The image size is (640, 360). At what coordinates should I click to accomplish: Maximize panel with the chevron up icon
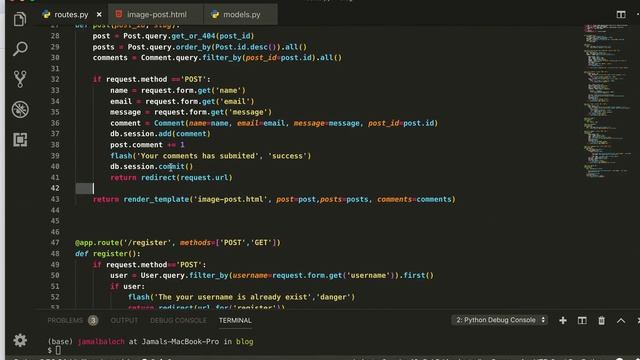621,320
